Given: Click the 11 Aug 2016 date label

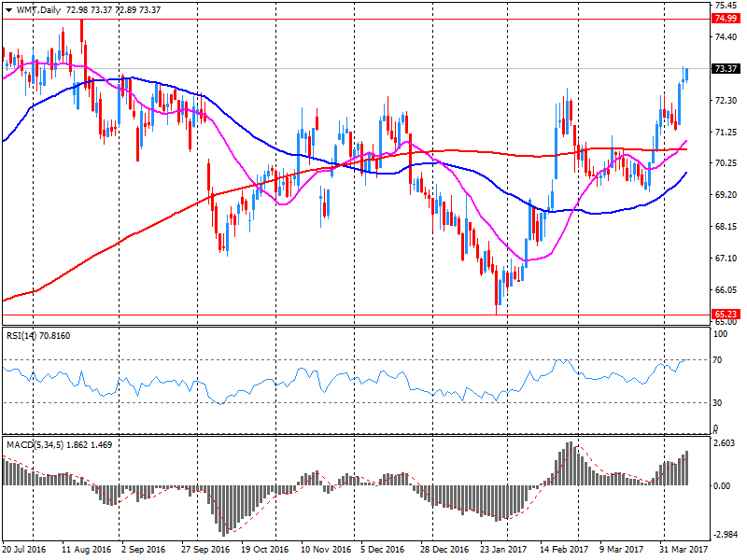Looking at the screenshot, I should pos(86,549).
